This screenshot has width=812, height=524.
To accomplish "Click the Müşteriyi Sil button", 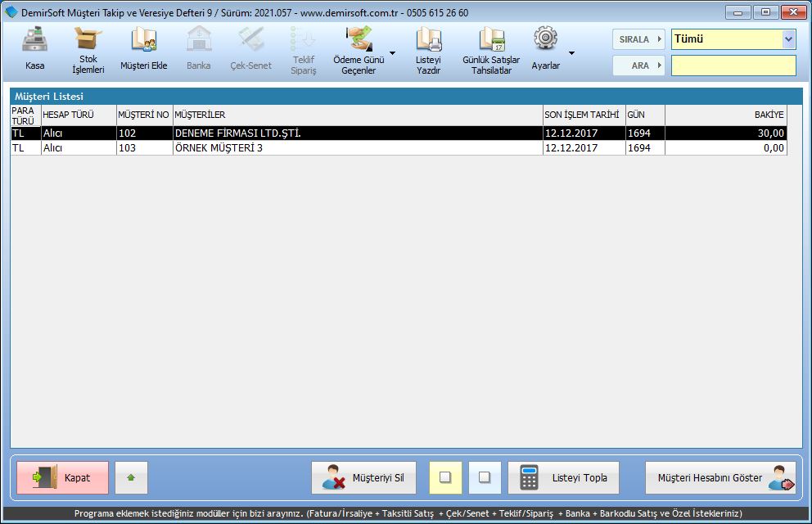I will click(363, 477).
